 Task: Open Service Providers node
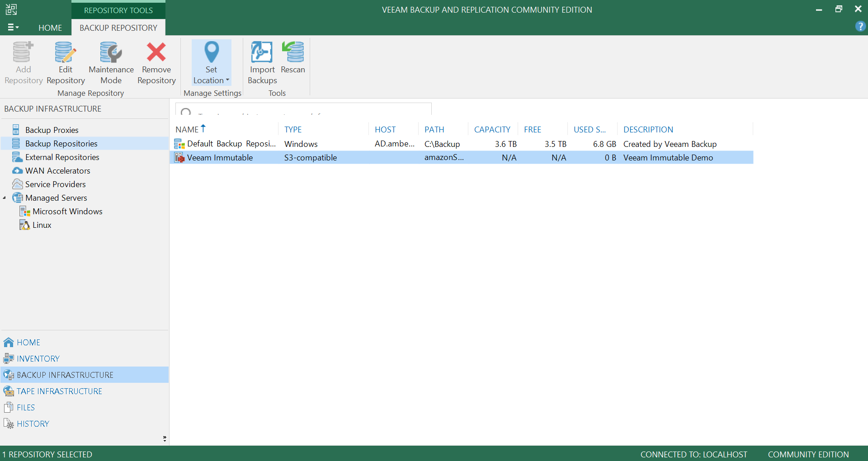(56, 184)
